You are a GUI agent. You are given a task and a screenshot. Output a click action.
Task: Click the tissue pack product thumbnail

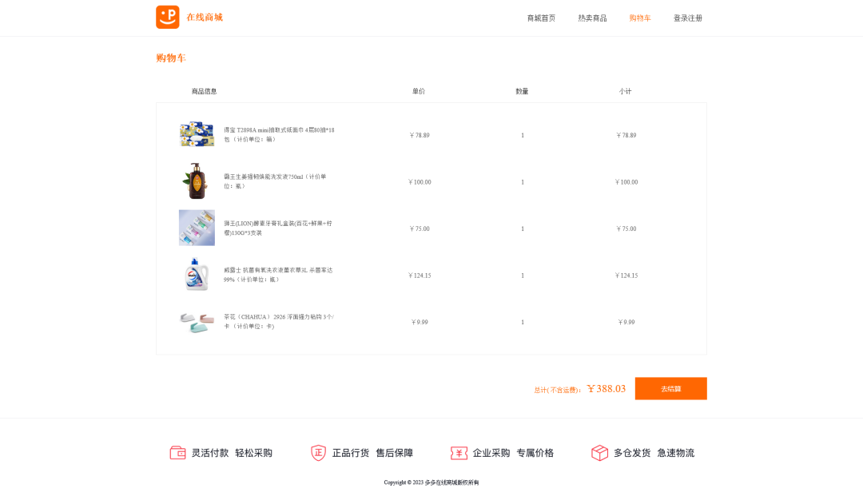pos(197,135)
